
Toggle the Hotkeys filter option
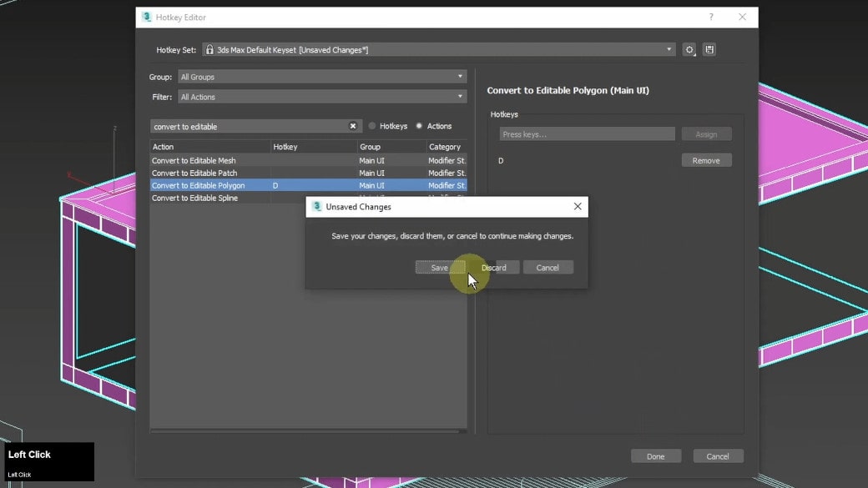tap(372, 126)
